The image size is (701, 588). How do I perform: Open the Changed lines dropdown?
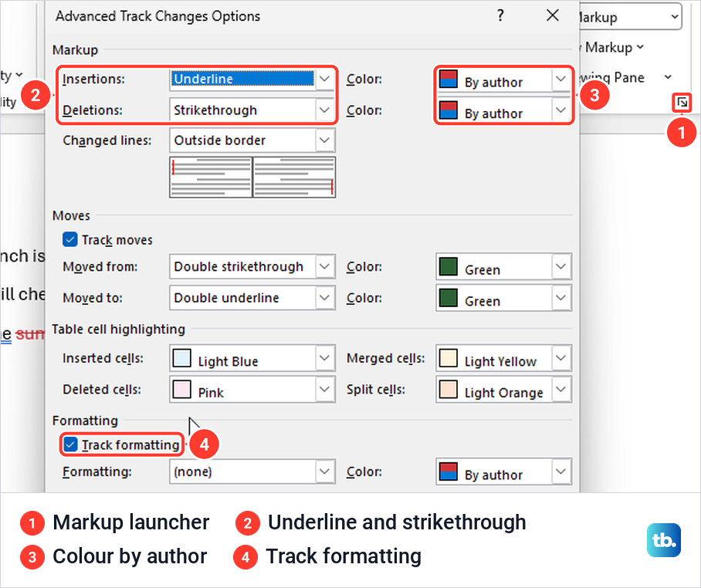324,140
